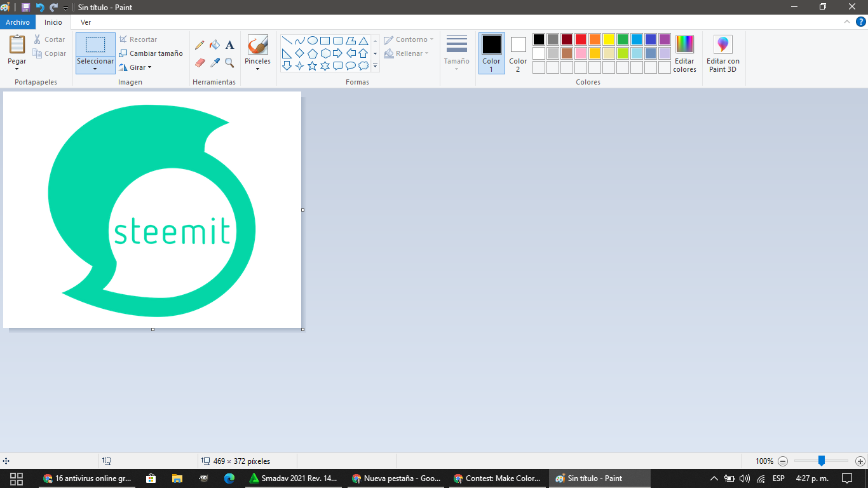Open the Editar colores dialog
Screen dimensions: 868x488
pyautogui.click(x=685, y=53)
